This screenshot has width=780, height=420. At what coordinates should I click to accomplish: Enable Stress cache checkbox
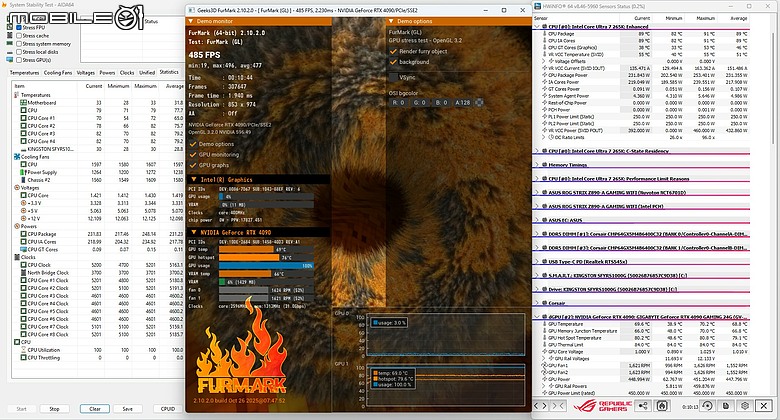(19, 35)
